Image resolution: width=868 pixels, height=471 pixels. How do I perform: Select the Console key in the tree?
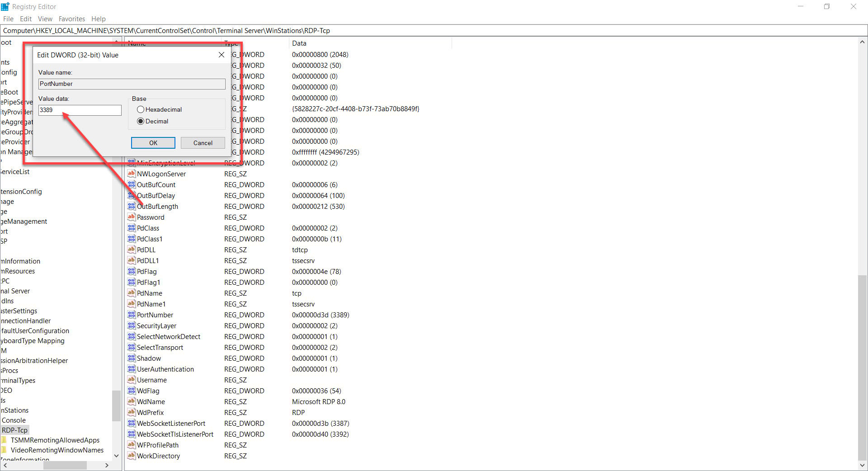[14, 420]
